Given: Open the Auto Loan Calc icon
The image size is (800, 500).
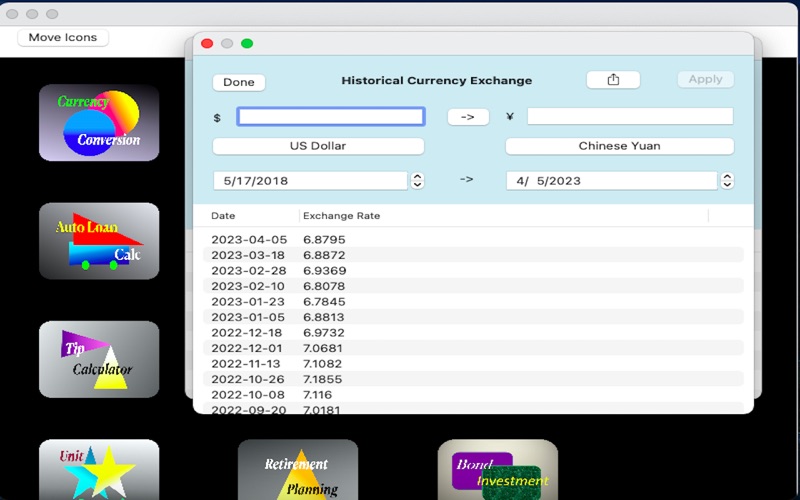Looking at the screenshot, I should (x=99, y=241).
